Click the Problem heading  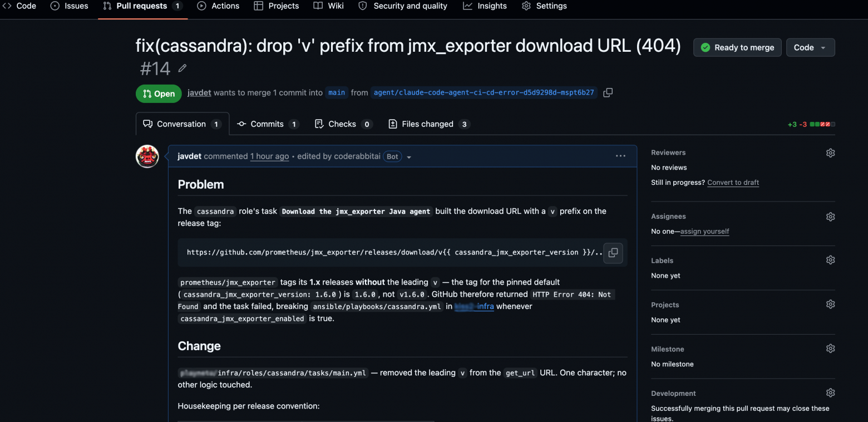pyautogui.click(x=201, y=184)
